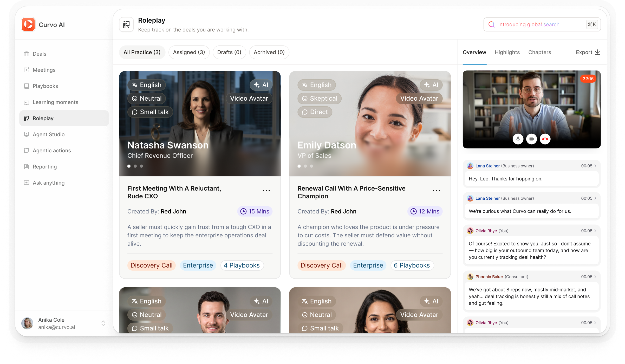625x364 pixels.
Task: Open Agent Studio from sidebar
Action: click(64, 134)
